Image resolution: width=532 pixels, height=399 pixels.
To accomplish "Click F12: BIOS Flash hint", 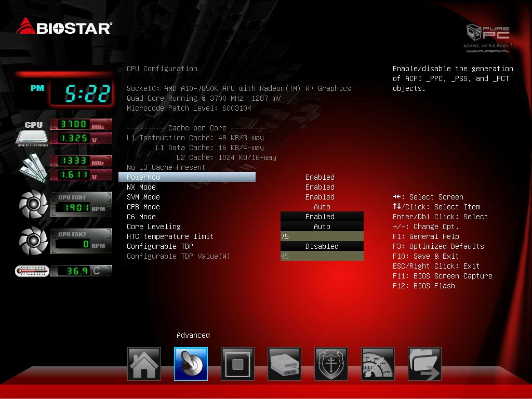I will coord(424,286).
